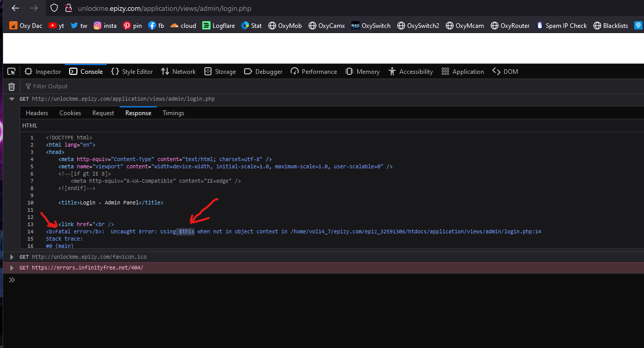
Task: Click the login.php request URL link
Action: point(123,99)
